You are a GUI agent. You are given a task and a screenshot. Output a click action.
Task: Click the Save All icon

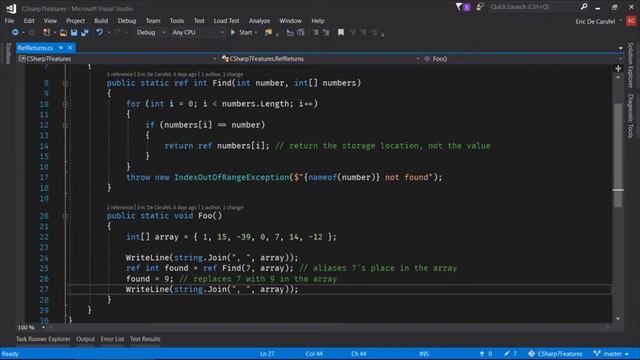pos(85,32)
